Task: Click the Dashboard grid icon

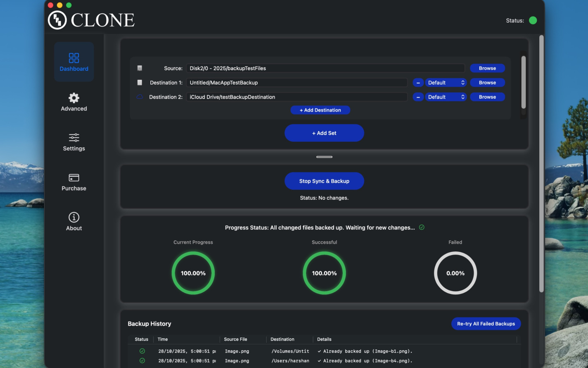Action: [x=74, y=58]
